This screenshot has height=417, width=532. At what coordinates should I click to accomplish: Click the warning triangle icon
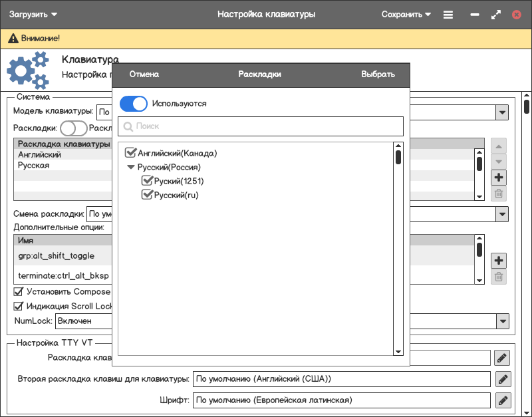(x=13, y=39)
